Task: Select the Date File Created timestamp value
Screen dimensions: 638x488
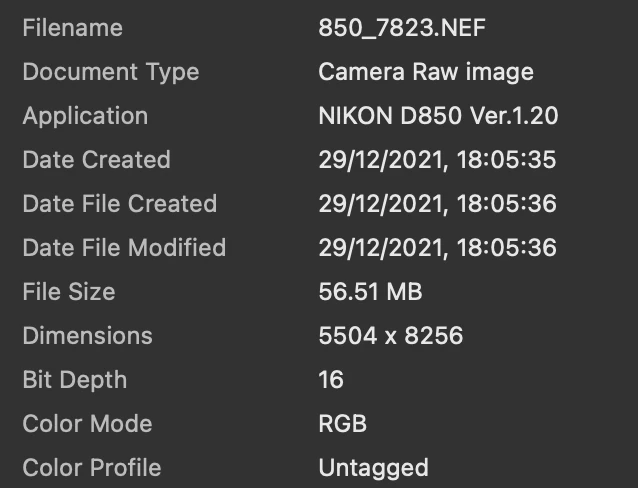Action: (x=437, y=204)
